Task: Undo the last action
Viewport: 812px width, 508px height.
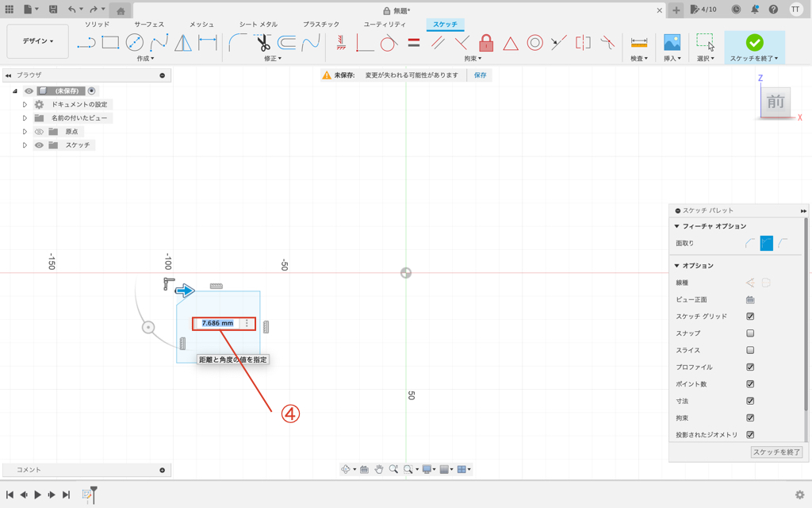Action: point(72,10)
